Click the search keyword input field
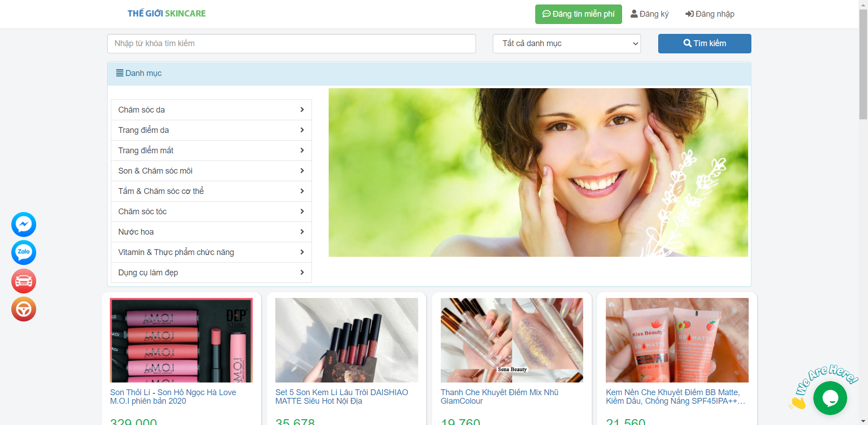The image size is (868, 425). tap(291, 43)
